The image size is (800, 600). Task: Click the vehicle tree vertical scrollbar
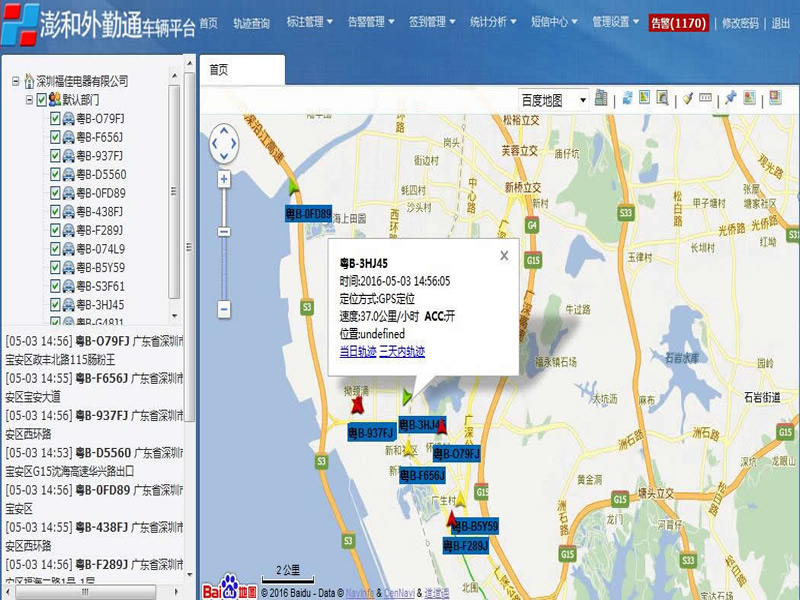tap(174, 191)
